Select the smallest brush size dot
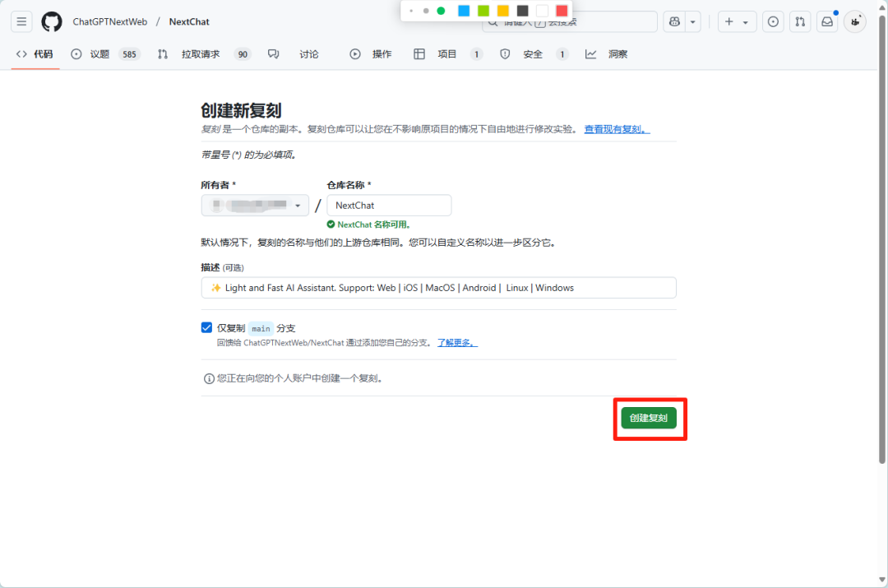The width and height of the screenshot is (888, 588). (x=411, y=11)
